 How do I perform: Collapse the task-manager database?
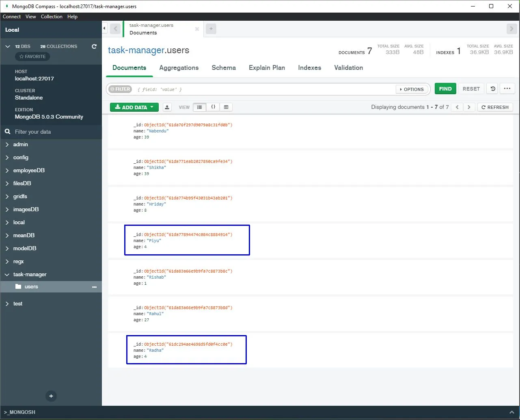pyautogui.click(x=7, y=275)
